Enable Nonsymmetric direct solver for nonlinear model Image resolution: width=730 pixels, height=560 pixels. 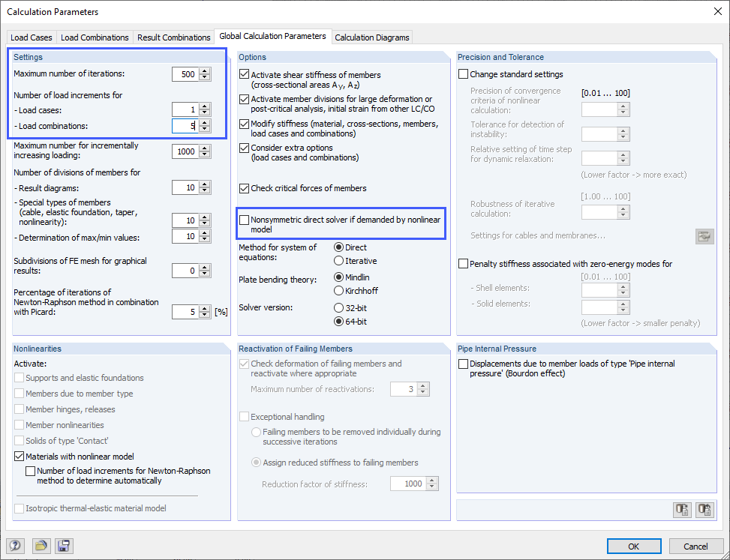pyautogui.click(x=243, y=217)
